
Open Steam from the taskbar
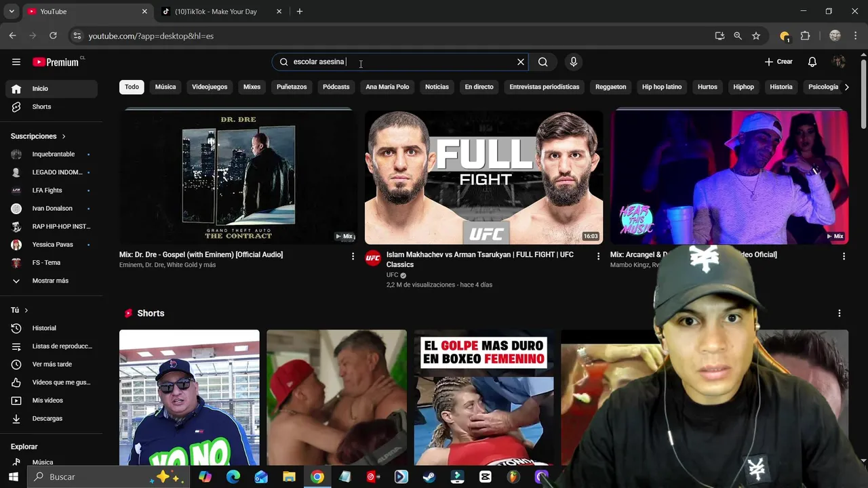point(429,476)
